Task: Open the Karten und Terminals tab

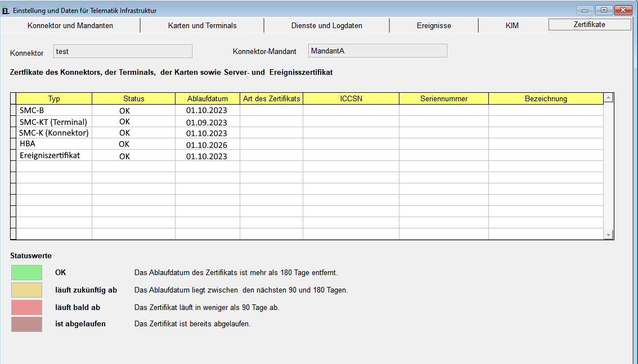Action: (x=203, y=25)
